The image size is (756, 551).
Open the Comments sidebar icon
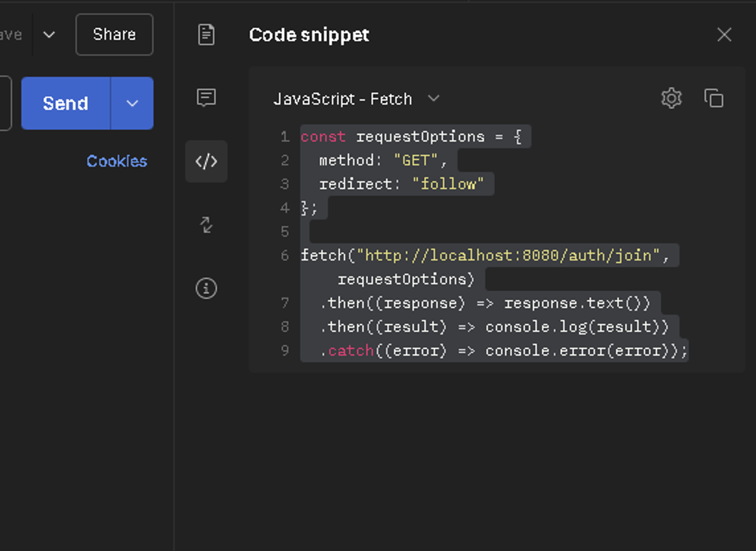(x=206, y=98)
